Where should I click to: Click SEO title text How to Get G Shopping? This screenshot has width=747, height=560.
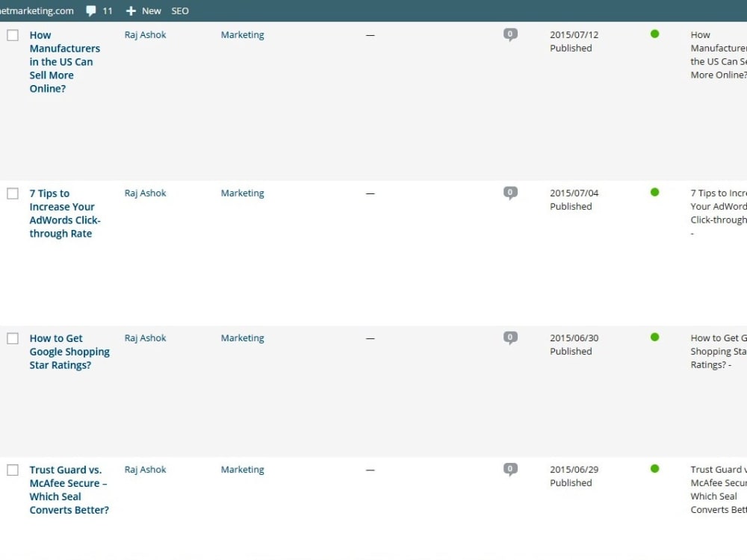click(719, 351)
